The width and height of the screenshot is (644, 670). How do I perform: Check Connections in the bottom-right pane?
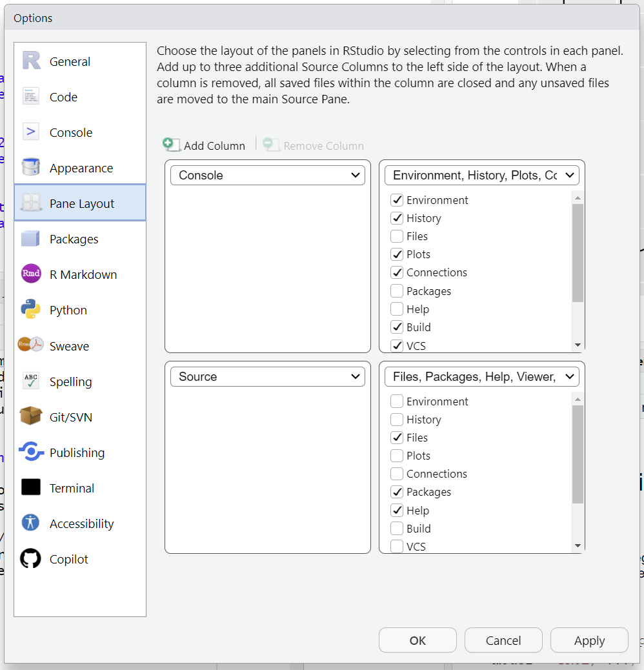point(397,473)
